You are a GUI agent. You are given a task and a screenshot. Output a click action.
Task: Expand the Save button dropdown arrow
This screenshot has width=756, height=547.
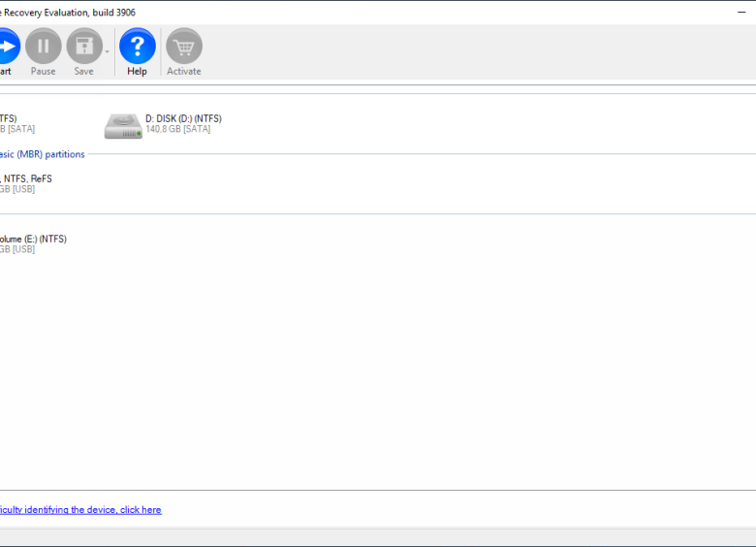[x=107, y=52]
